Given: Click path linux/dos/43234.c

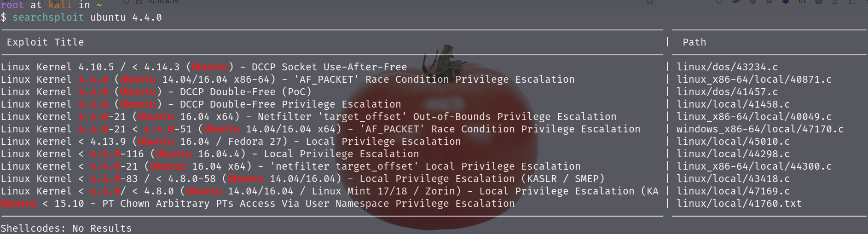Looking at the screenshot, I should click(x=727, y=67).
